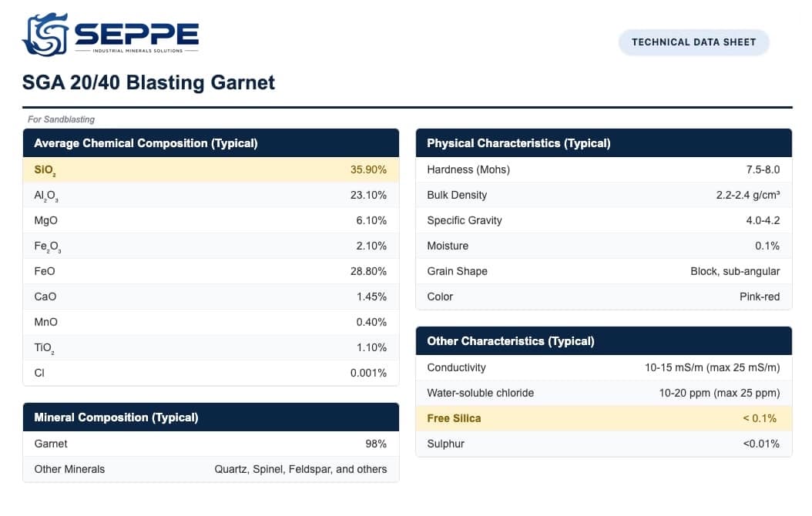Viewport: 812px width, 516px height.
Task: Click the highlighted Free Silica label
Action: pyautogui.click(x=454, y=418)
